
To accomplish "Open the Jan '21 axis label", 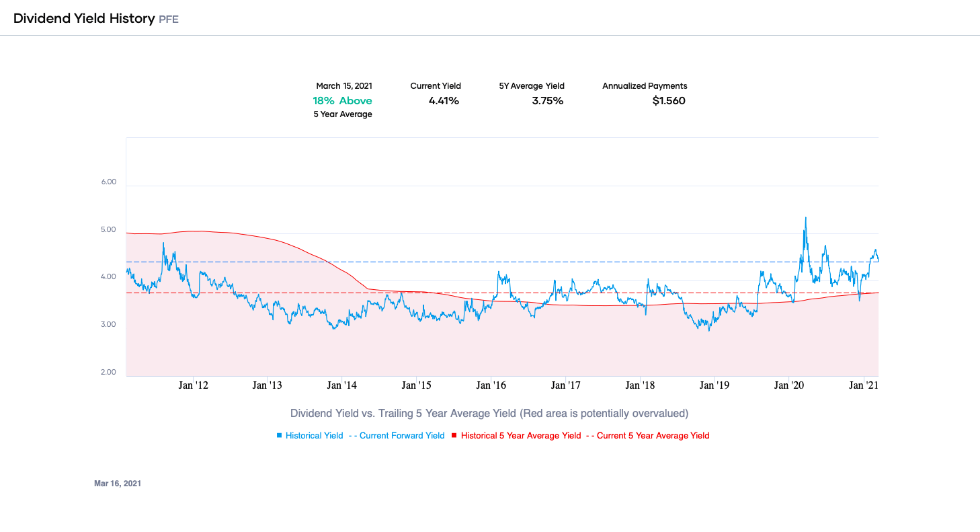I will (x=862, y=385).
